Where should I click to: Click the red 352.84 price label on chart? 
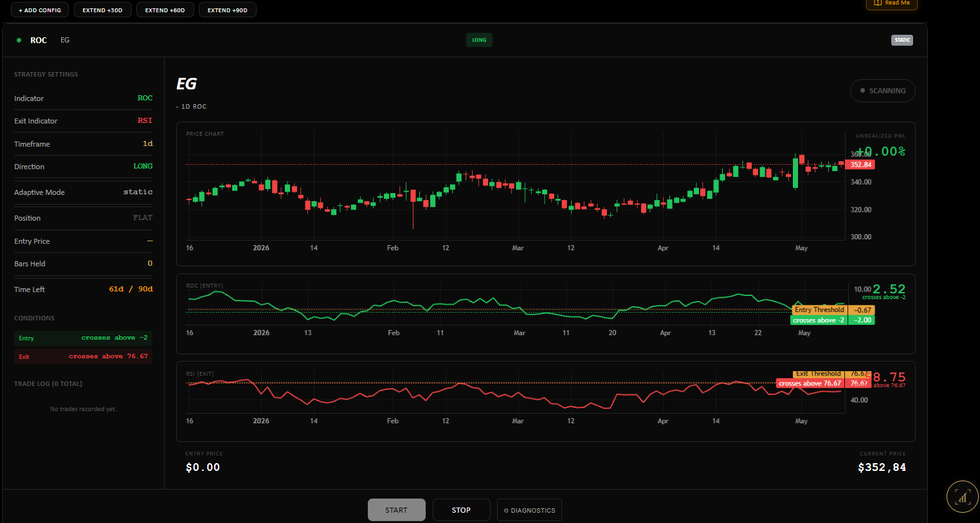[x=860, y=165]
